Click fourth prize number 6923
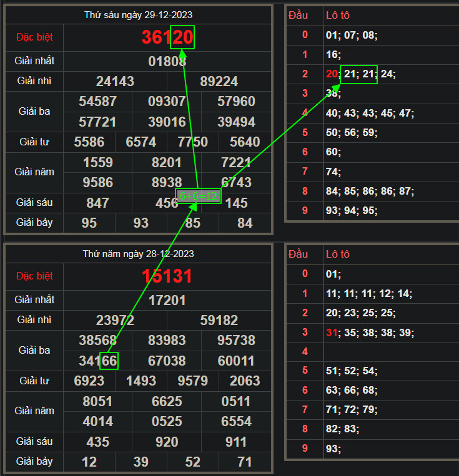This screenshot has height=476, width=459. tap(89, 381)
